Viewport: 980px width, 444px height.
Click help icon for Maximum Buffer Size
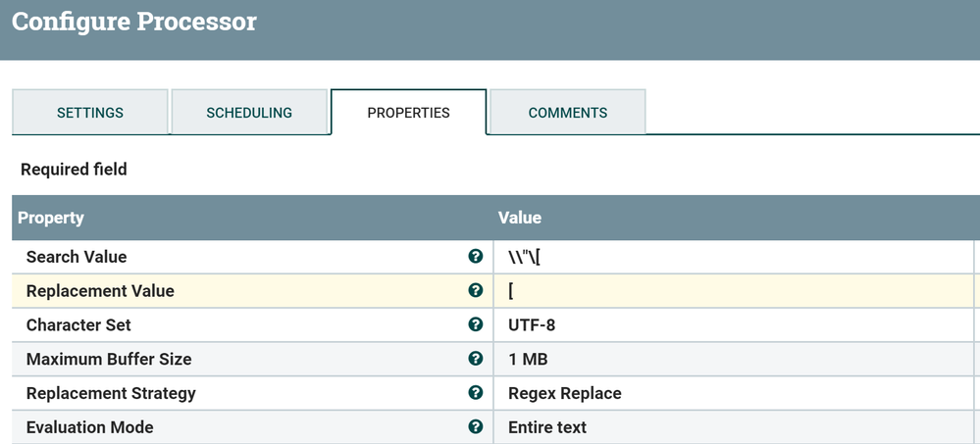click(476, 359)
